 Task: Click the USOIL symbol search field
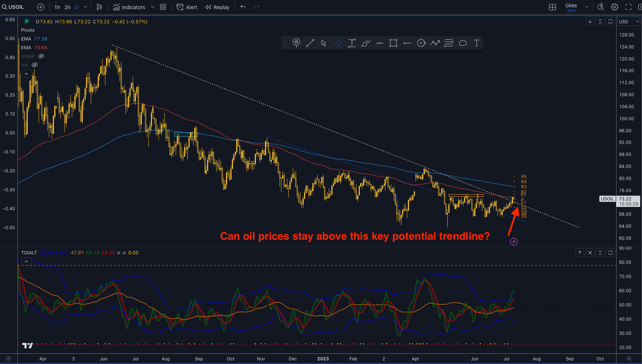pos(13,7)
